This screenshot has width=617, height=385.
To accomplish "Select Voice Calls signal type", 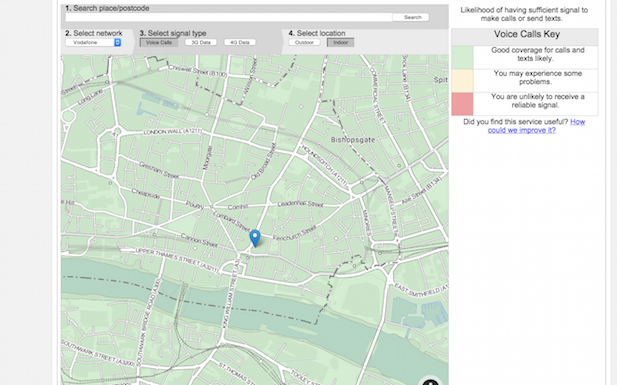I will 159,43.
